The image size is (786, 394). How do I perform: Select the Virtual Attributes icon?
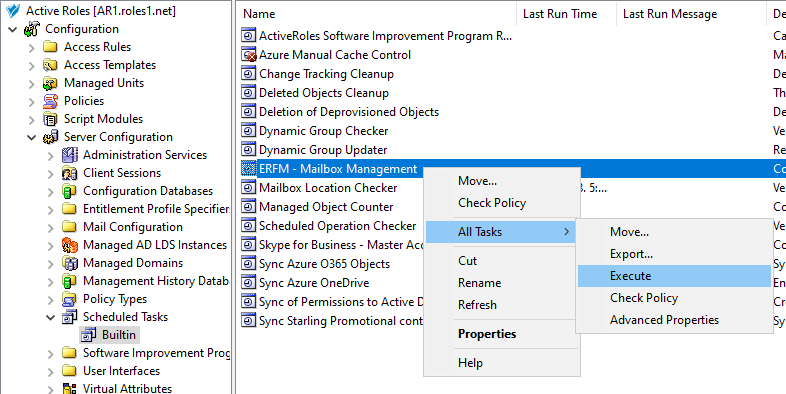(x=69, y=388)
